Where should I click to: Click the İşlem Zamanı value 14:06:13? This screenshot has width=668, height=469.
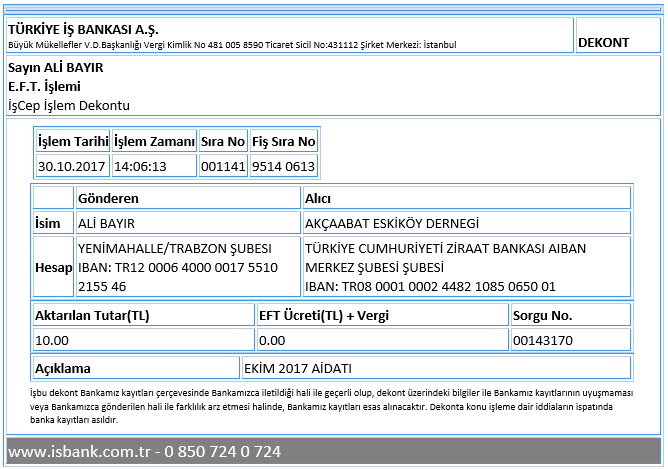point(140,166)
